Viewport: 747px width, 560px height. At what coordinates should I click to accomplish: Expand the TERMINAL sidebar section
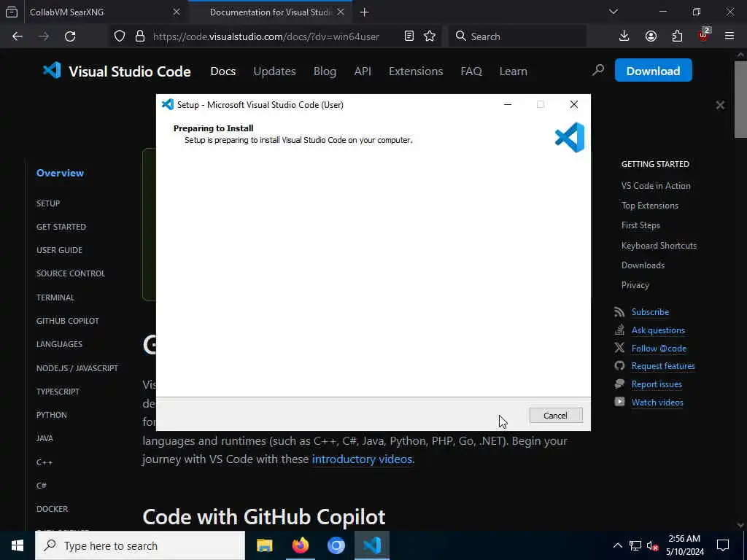click(55, 297)
